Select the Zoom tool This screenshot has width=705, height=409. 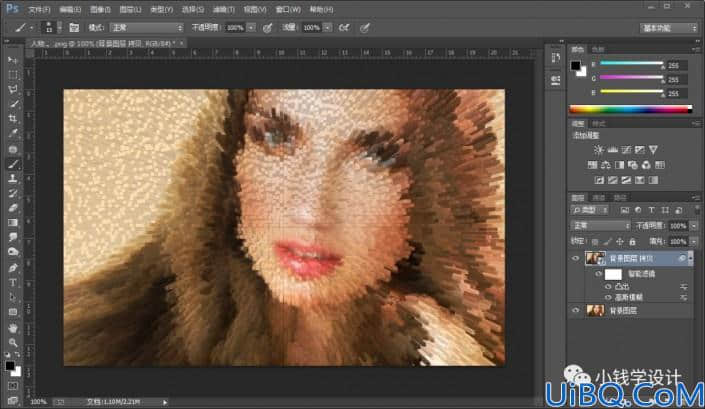(x=13, y=342)
